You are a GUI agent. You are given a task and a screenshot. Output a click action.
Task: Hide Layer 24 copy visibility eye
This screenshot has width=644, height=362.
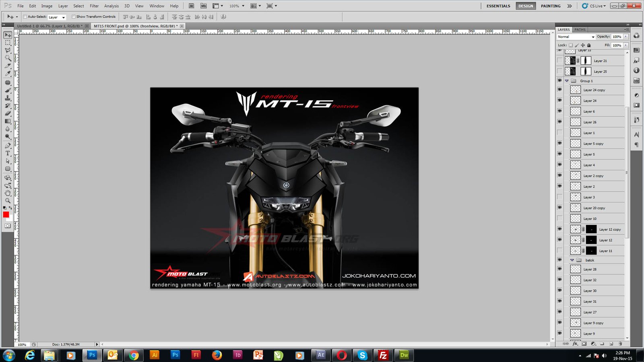tap(559, 90)
